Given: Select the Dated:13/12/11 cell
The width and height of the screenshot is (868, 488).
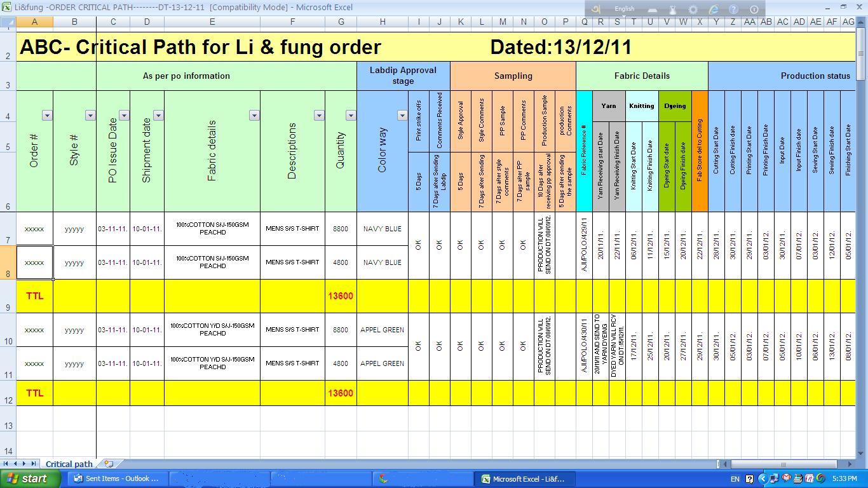Looking at the screenshot, I should (x=560, y=47).
